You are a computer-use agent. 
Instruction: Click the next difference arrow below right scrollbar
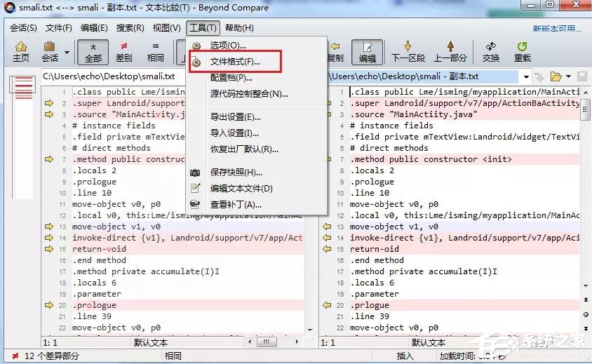586,328
